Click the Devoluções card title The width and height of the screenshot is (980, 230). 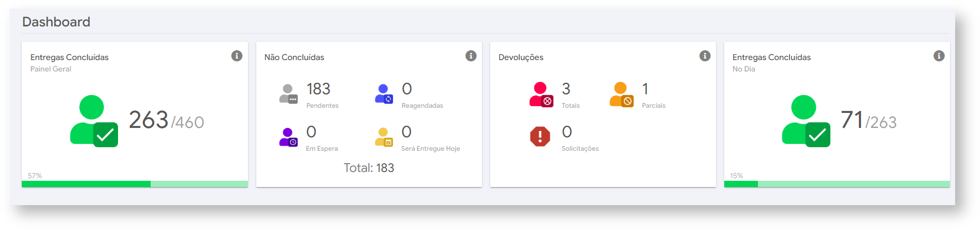click(x=521, y=57)
